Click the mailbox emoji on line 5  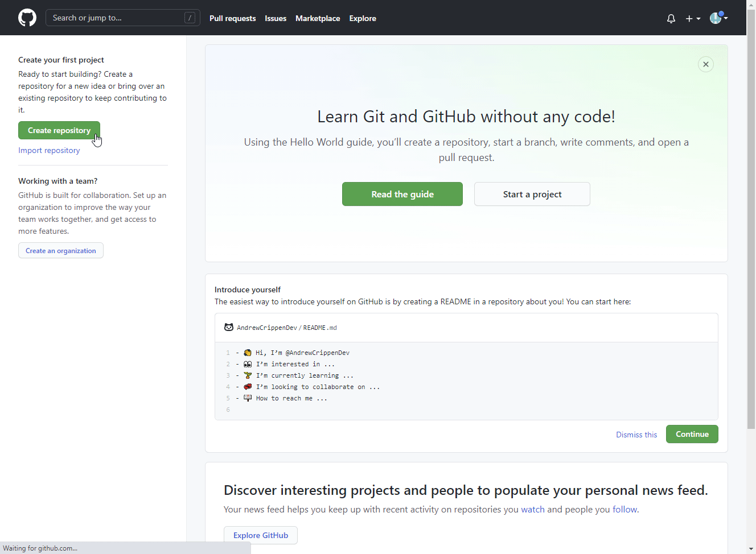[x=248, y=398]
